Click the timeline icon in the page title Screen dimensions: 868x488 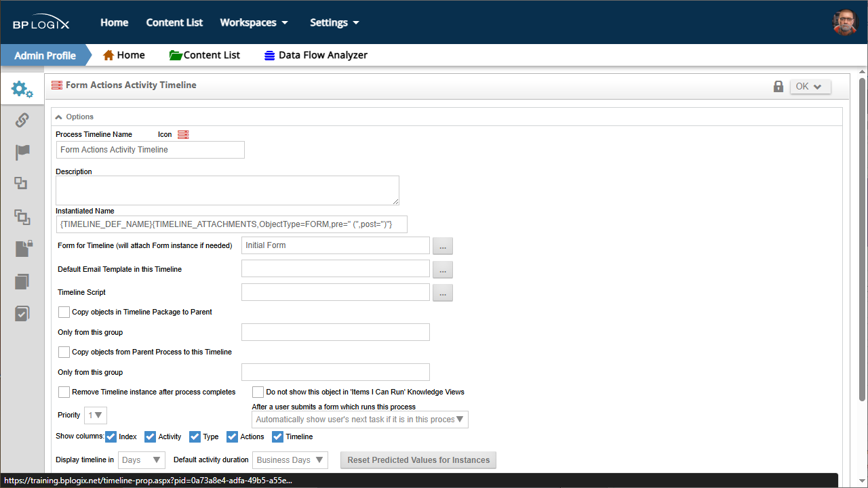(57, 85)
